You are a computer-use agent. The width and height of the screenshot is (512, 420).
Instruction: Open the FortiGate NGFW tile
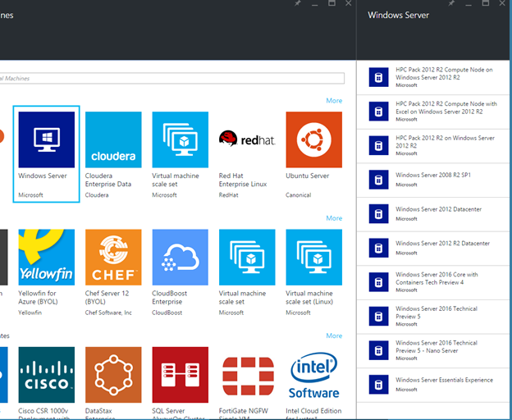tap(247, 374)
